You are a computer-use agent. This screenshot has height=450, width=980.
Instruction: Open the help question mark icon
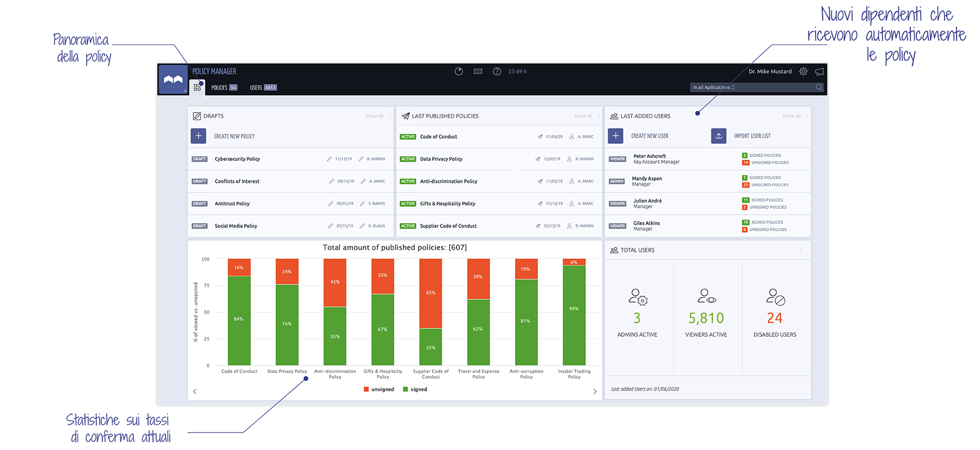point(497,71)
